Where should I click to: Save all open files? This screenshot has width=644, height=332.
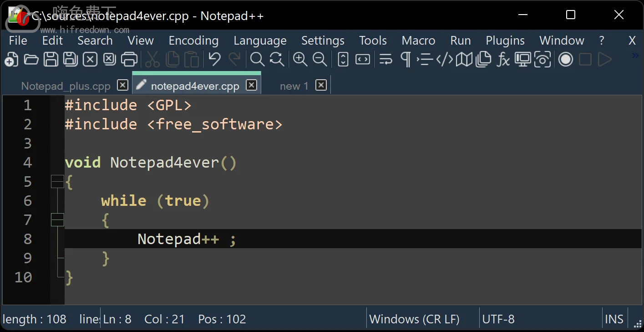pos(70,59)
